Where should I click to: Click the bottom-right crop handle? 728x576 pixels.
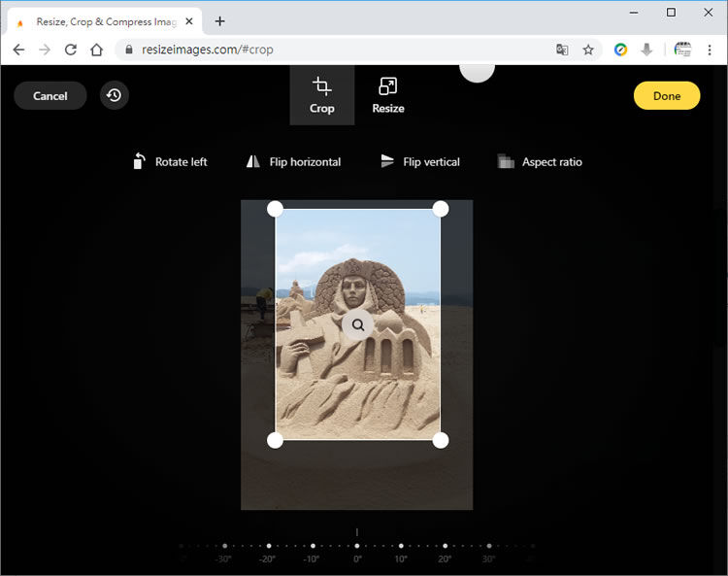pos(441,440)
